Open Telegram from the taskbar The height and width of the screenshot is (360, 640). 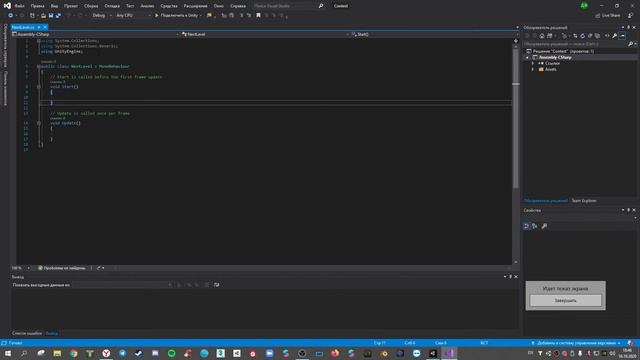122,353
